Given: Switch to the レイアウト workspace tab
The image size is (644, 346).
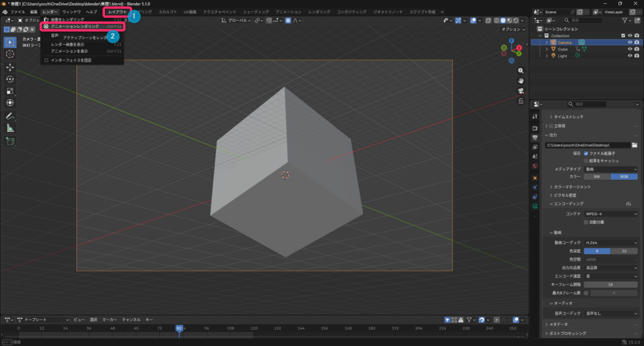Looking at the screenshot, I should coord(117,12).
